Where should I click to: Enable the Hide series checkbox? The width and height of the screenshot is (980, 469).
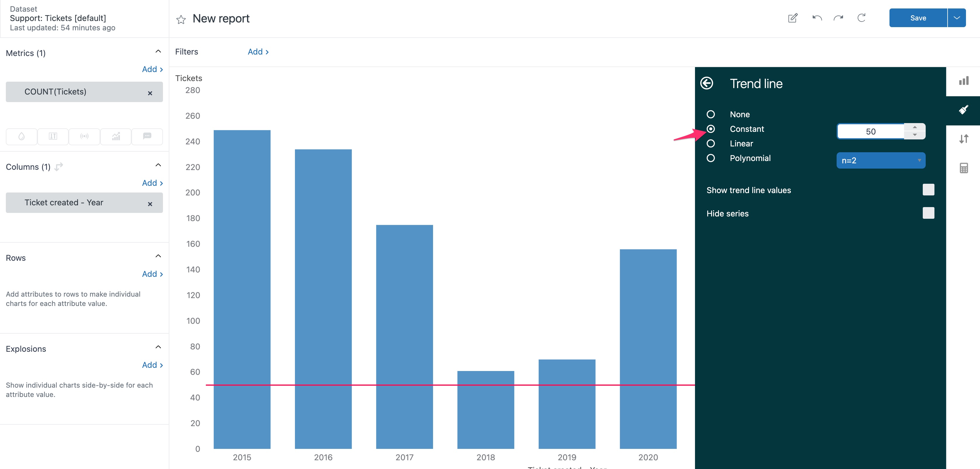[928, 213]
